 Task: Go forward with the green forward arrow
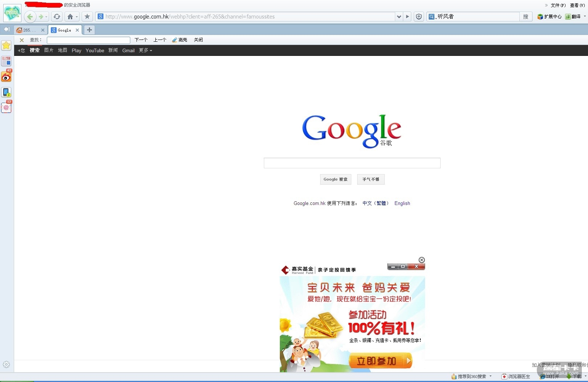pos(41,17)
